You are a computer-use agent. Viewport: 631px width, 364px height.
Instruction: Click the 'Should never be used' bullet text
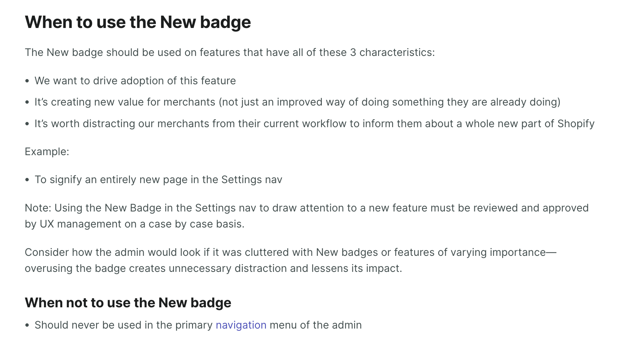[123, 325]
